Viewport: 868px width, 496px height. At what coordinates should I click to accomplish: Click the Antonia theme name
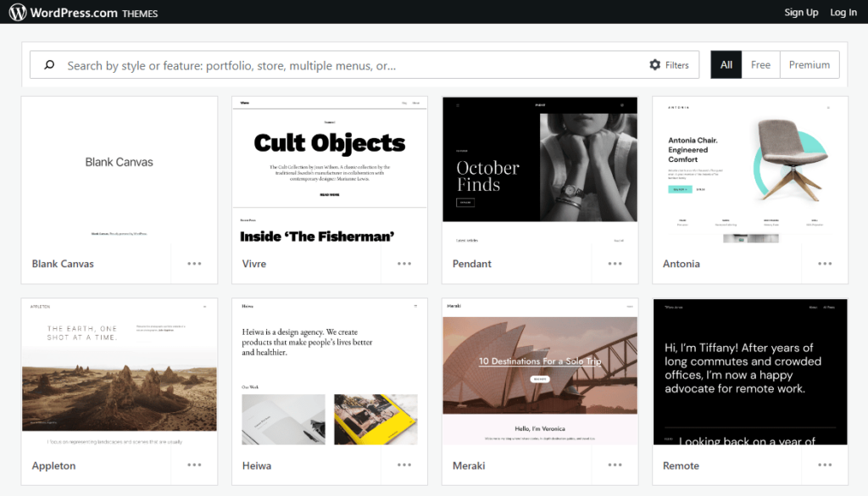[x=681, y=264]
